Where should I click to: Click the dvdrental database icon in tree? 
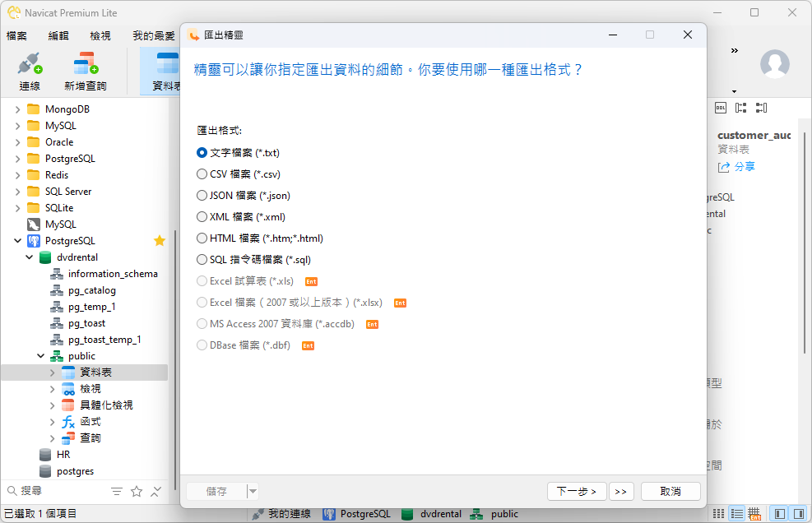[x=44, y=257]
